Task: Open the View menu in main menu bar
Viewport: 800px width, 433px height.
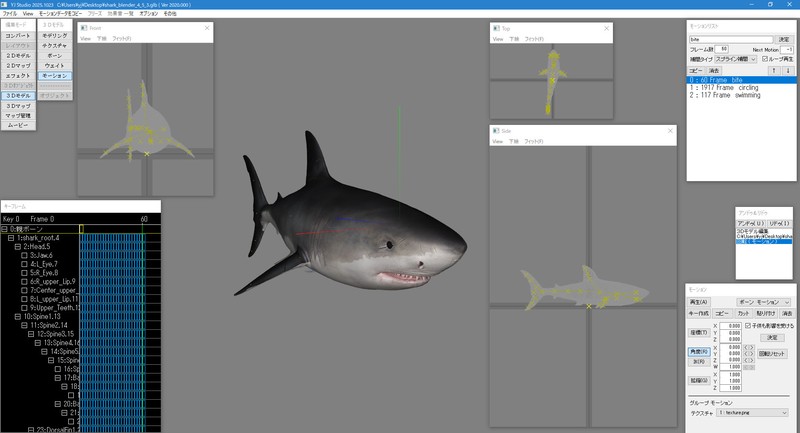Action: pos(28,14)
